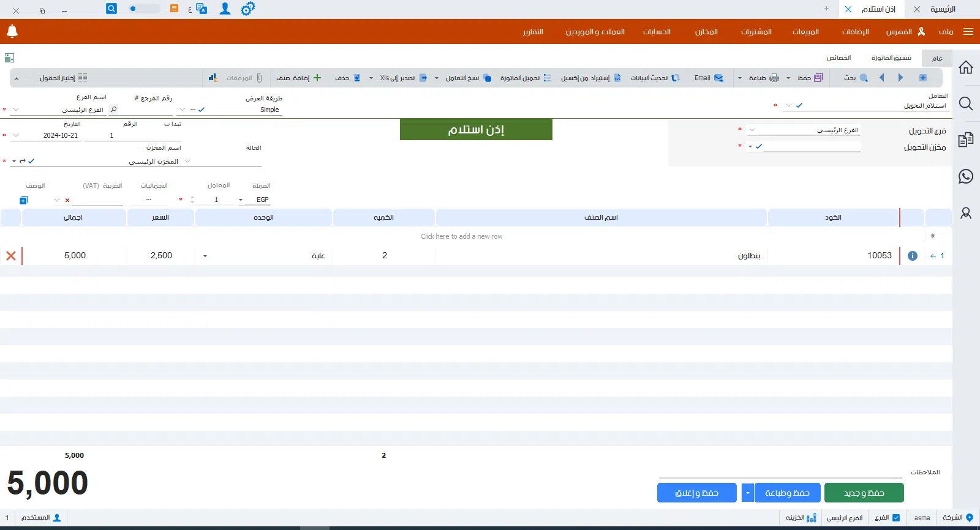Click the حفظ وطباعة button
This screenshot has height=530, width=980.
tap(788, 493)
